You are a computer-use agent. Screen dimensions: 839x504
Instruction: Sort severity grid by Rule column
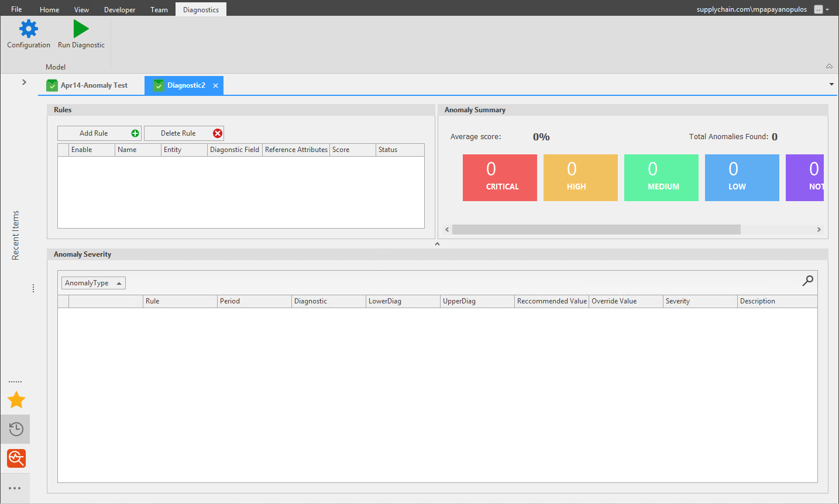pyautogui.click(x=180, y=301)
